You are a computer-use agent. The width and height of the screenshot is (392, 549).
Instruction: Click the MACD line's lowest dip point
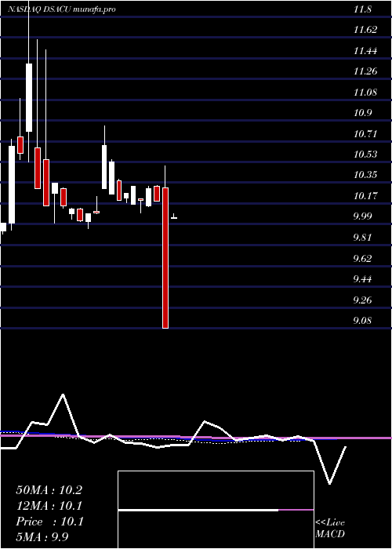(329, 484)
